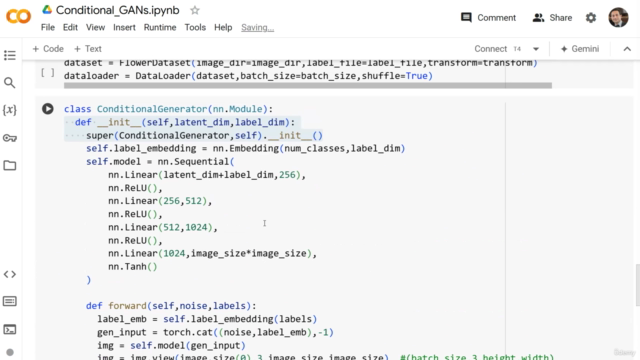The width and height of the screenshot is (640, 360).
Task: Click the 'def forward(self,noise,labels):' line
Action: tap(171, 306)
